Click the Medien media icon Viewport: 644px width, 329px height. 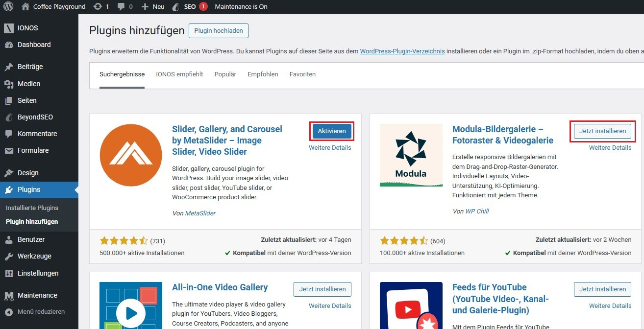[9, 84]
